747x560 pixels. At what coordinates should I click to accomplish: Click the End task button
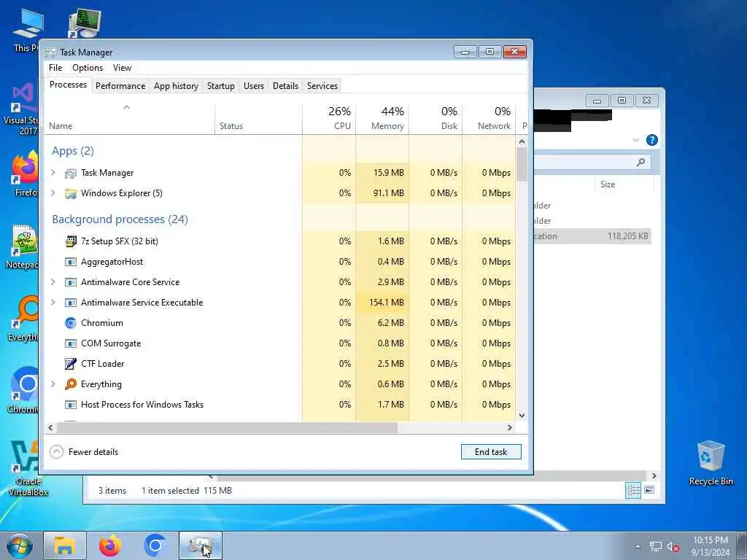tap(491, 452)
